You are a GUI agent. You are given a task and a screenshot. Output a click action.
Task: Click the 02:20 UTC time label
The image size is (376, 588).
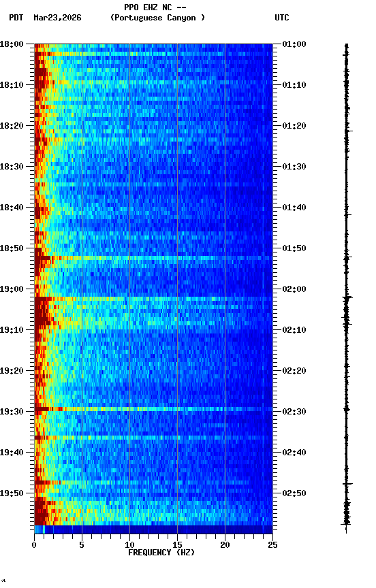coord(294,371)
